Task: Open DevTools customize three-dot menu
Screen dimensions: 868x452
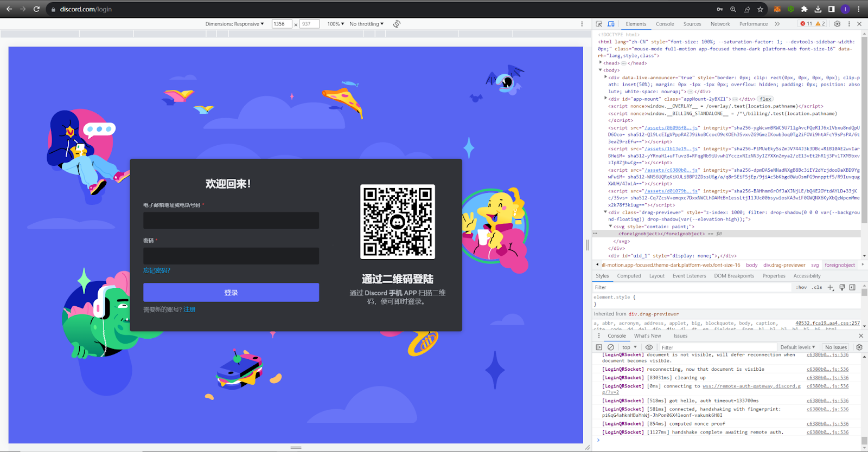Action: [849, 24]
